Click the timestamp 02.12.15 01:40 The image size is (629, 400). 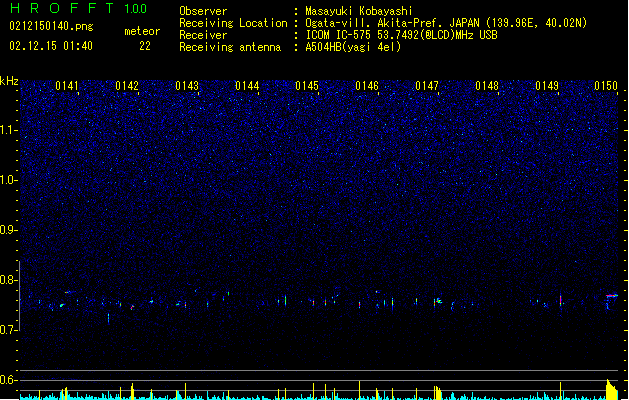pyautogui.click(x=51, y=46)
